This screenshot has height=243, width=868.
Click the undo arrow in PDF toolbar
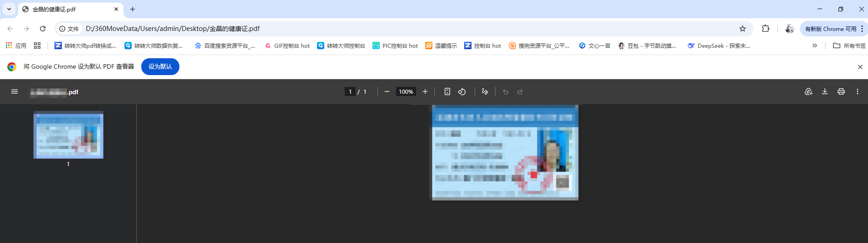506,91
